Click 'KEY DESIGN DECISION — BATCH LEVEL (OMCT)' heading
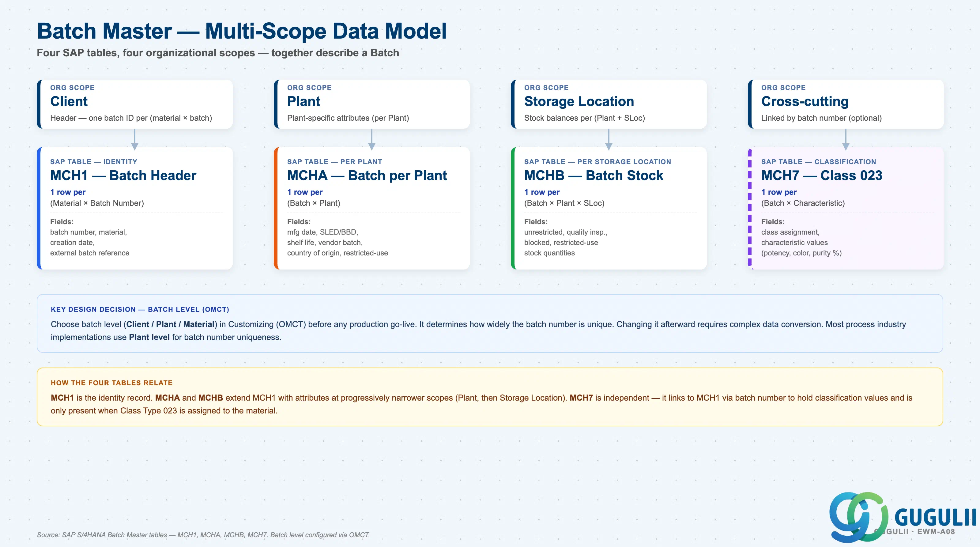This screenshot has width=980, height=547. pyautogui.click(x=140, y=309)
